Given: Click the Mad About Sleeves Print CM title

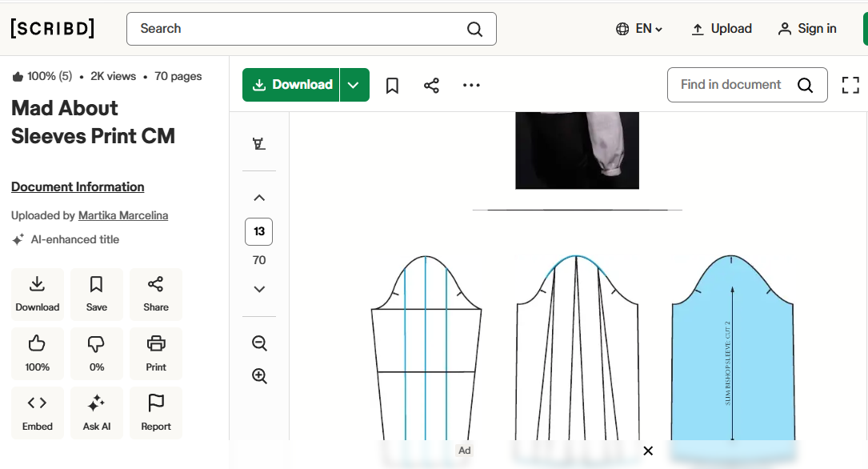Looking at the screenshot, I should click(93, 122).
